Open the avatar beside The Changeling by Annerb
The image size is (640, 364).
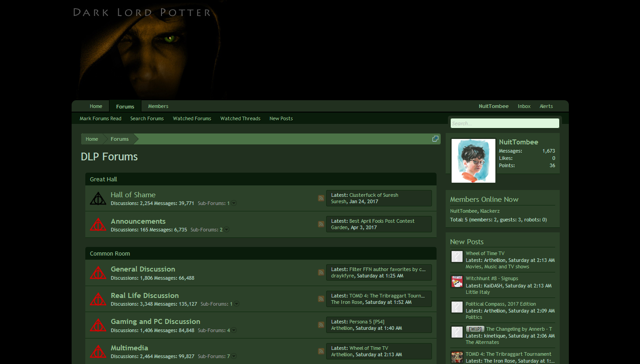tap(457, 332)
